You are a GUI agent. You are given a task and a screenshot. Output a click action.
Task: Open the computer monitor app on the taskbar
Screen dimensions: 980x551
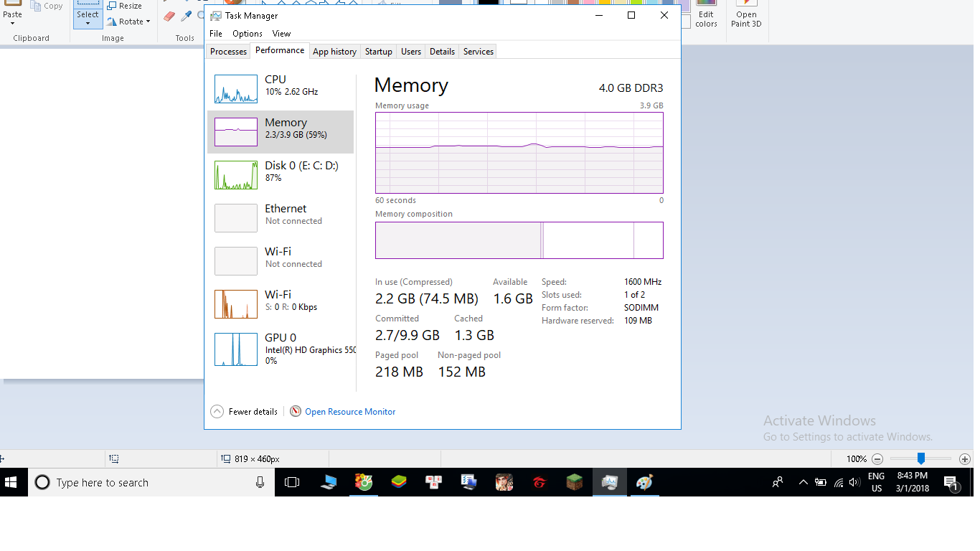(x=329, y=482)
